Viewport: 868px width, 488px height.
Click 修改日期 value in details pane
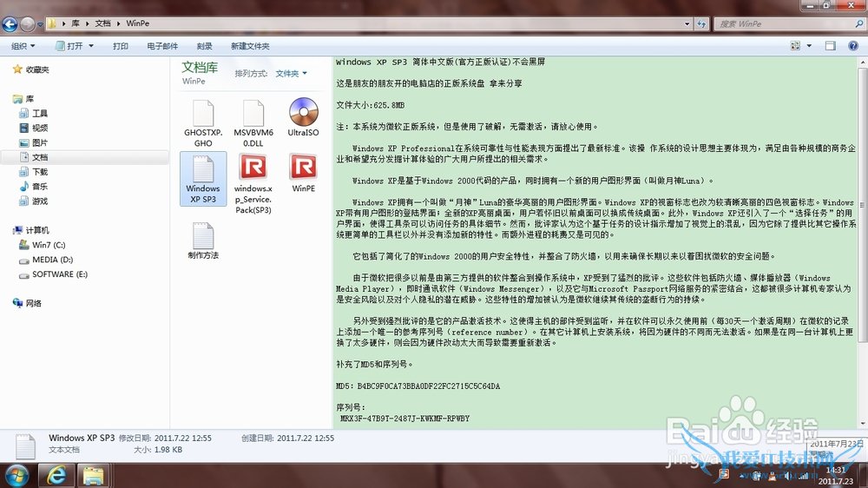(182, 439)
